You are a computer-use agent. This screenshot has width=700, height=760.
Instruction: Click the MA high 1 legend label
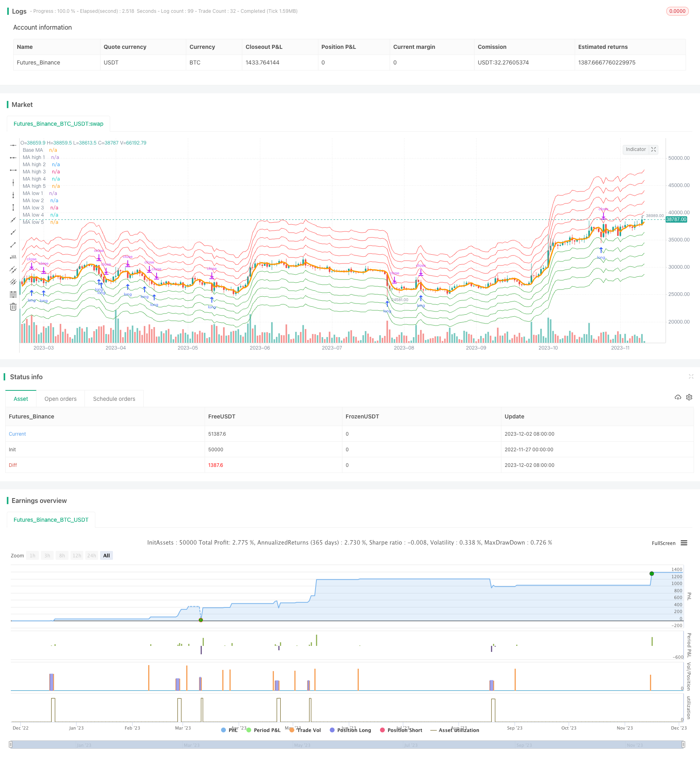(x=34, y=157)
